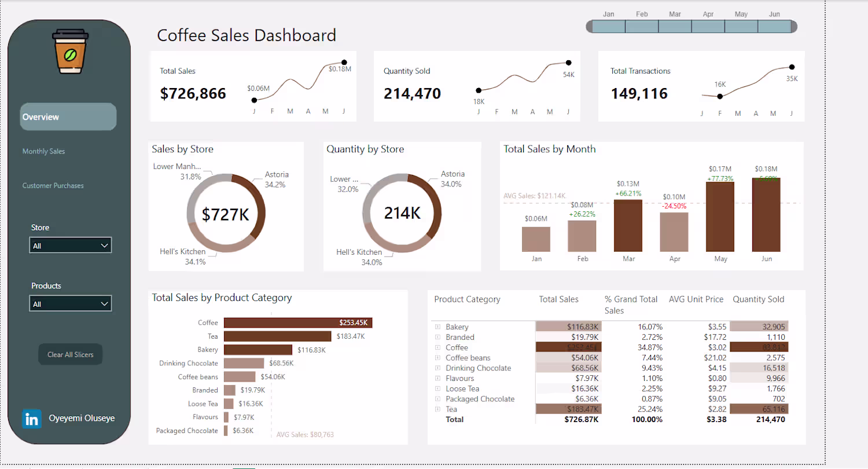Click the Coffee bar in category chart
Image resolution: width=868 pixels, height=469 pixels.
tap(298, 323)
